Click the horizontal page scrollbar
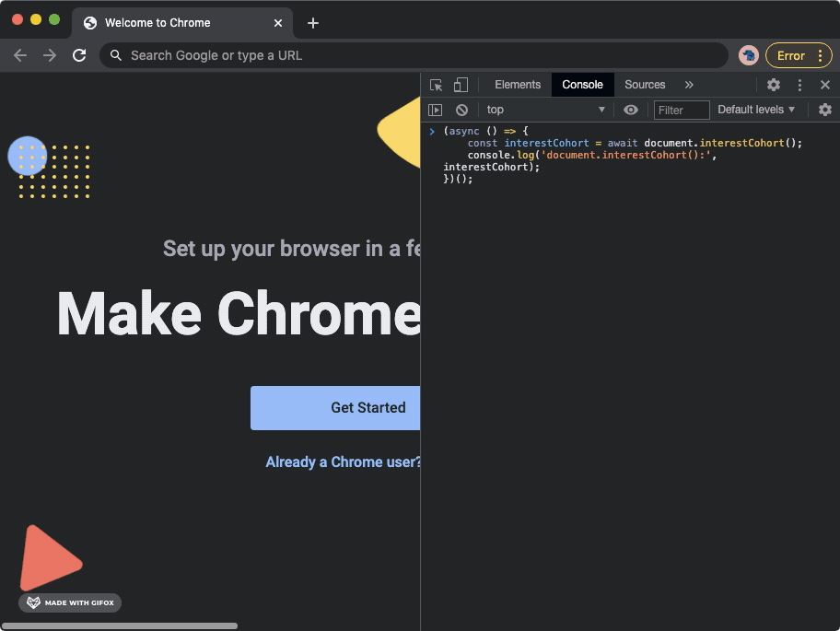This screenshot has width=840, height=631. point(120,625)
